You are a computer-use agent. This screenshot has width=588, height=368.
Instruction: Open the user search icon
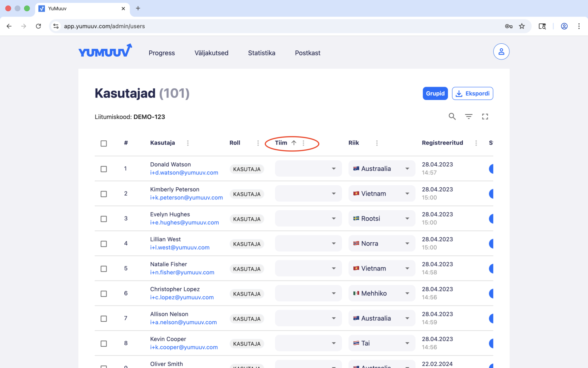[452, 117]
